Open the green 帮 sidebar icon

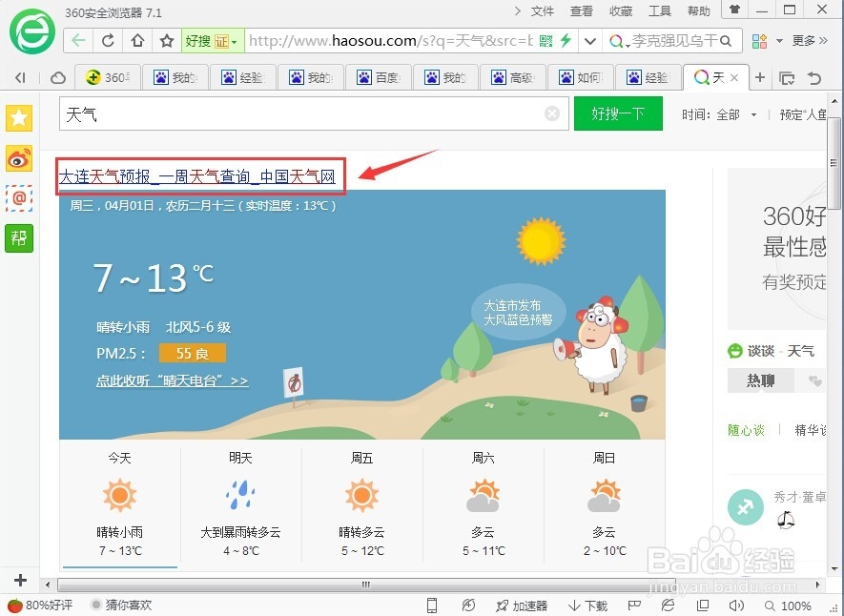[x=19, y=237]
